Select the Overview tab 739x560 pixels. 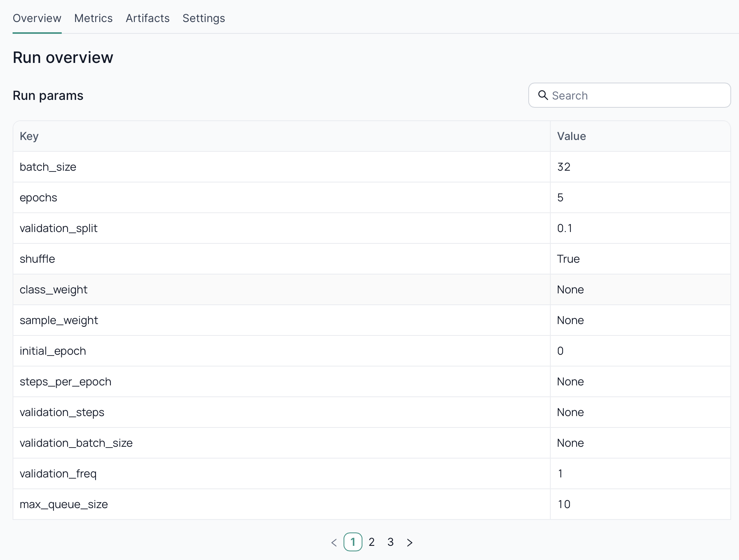tap(37, 18)
